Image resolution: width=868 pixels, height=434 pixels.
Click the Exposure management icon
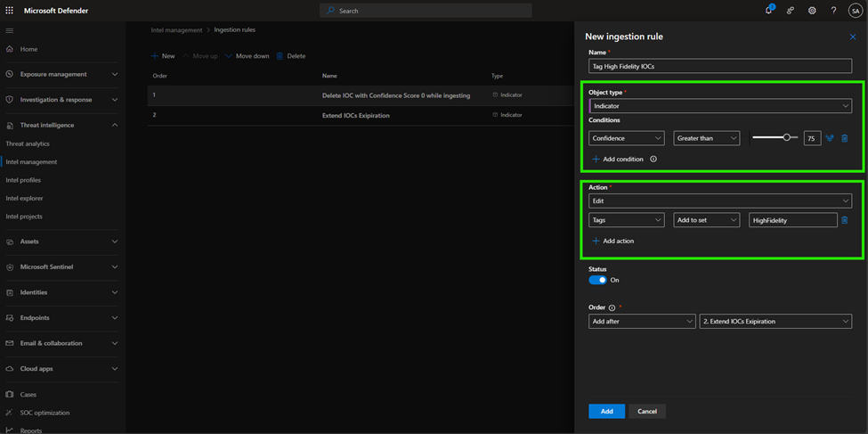(x=10, y=74)
